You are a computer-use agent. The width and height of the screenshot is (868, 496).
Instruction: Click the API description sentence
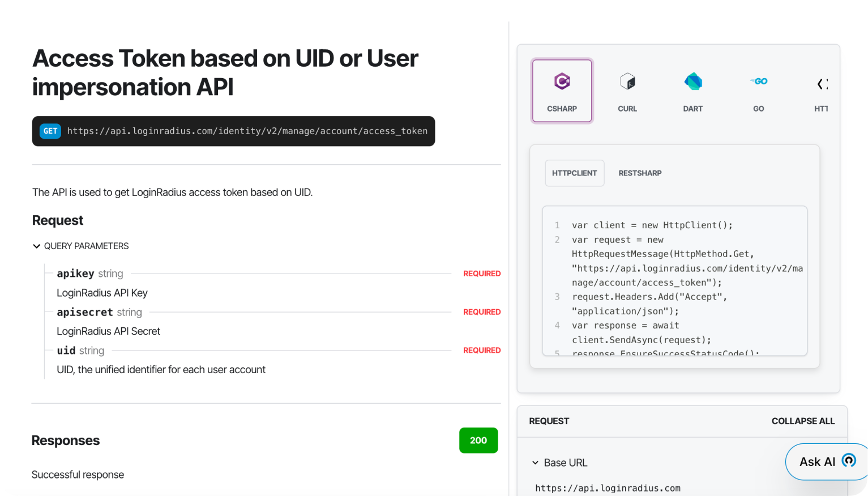click(172, 193)
